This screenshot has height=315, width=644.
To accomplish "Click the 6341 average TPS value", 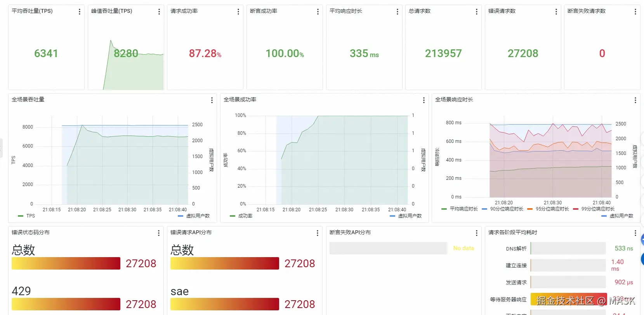I will [x=46, y=53].
